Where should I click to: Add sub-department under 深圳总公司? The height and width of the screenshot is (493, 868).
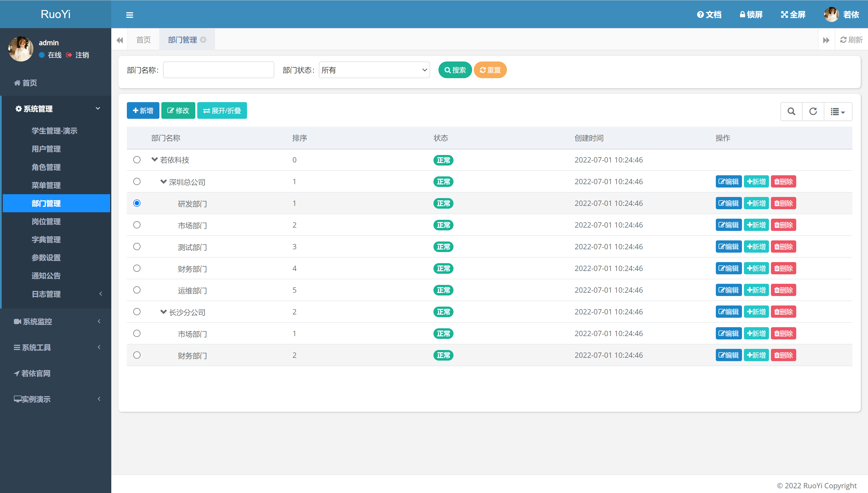point(756,181)
